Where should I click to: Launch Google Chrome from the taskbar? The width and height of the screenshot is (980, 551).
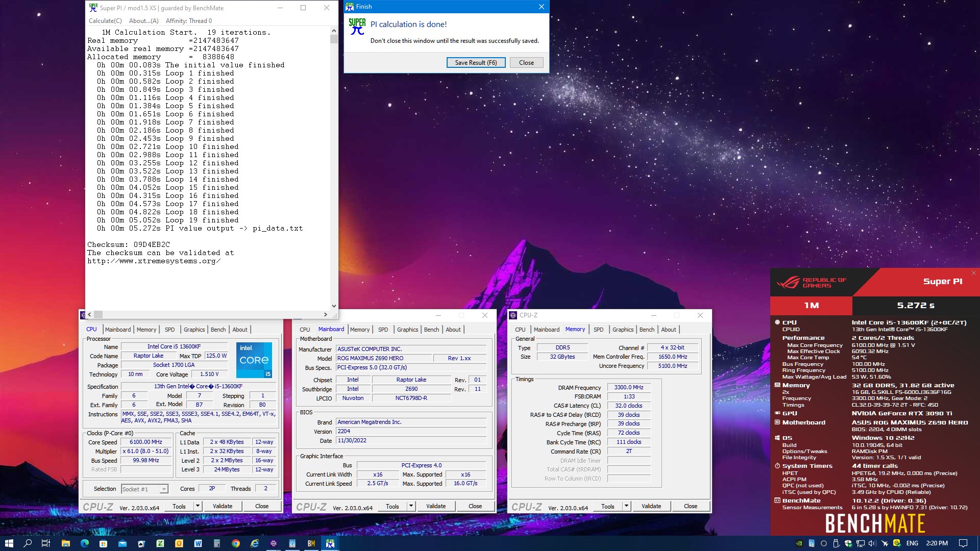(235, 543)
